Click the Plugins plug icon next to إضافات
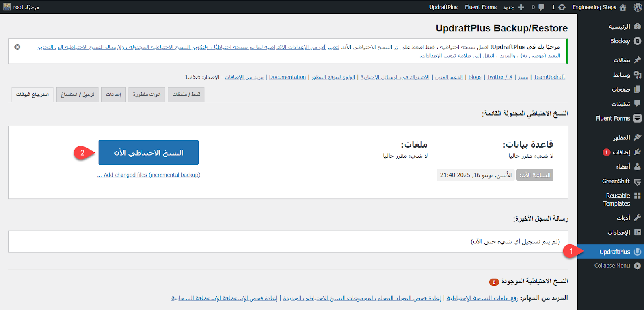This screenshot has width=644, height=310. pyautogui.click(x=637, y=152)
